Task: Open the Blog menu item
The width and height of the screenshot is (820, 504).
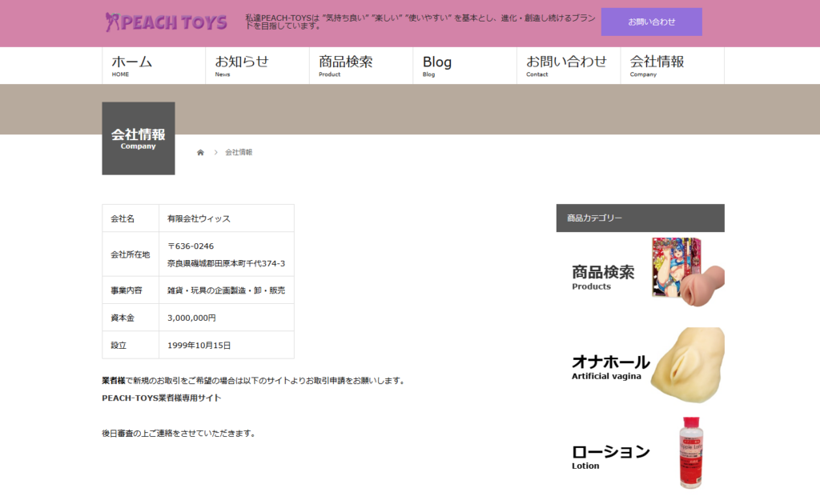Action: 465,66
